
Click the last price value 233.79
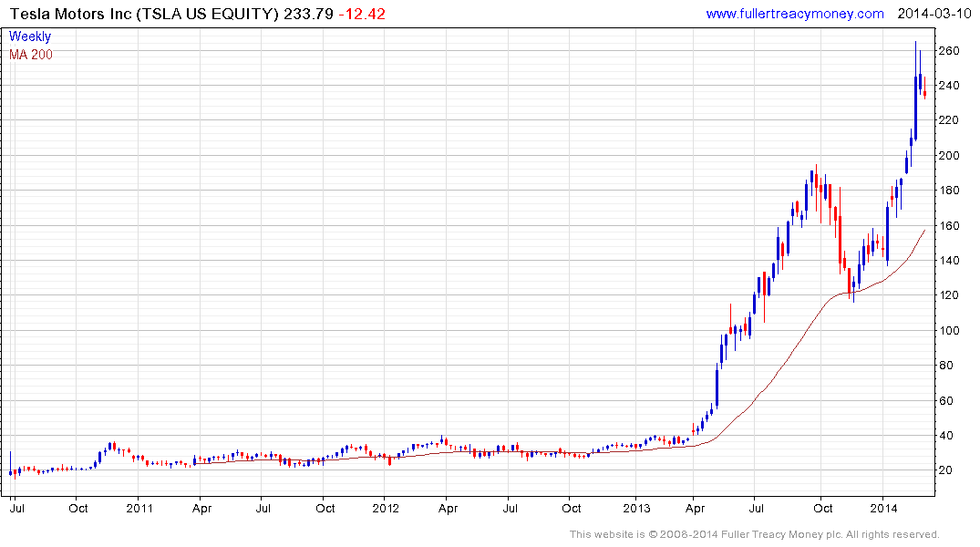pos(309,14)
